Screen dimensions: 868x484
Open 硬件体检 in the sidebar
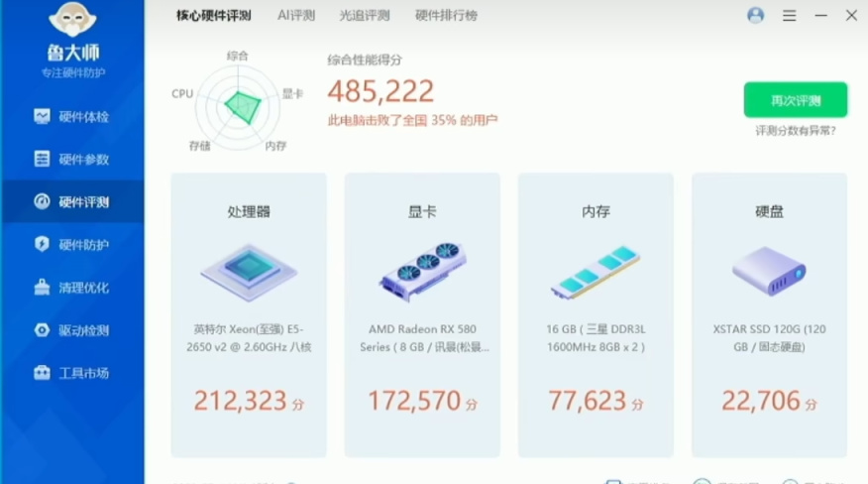point(72,116)
